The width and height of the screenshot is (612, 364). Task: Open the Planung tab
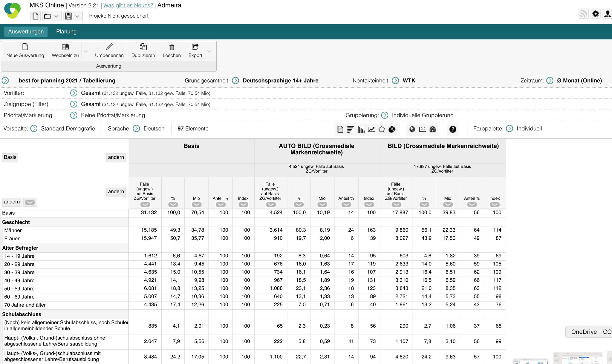coord(66,32)
